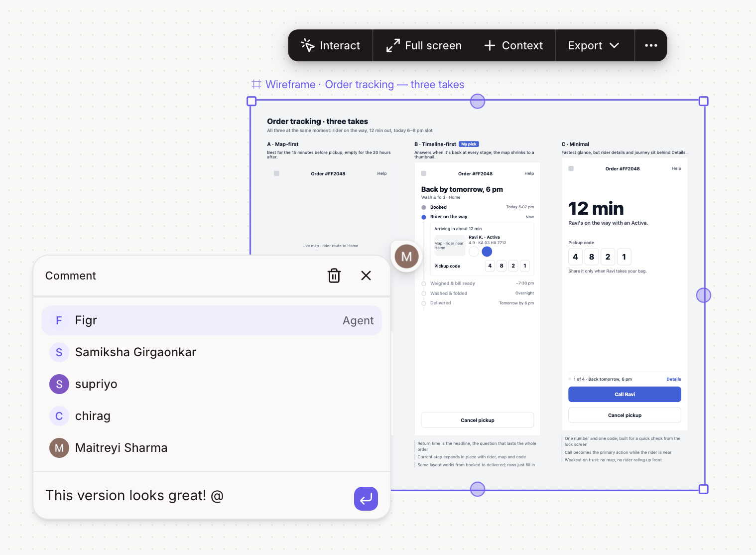Mention Figr agent in the list
The image size is (756, 555).
212,320
